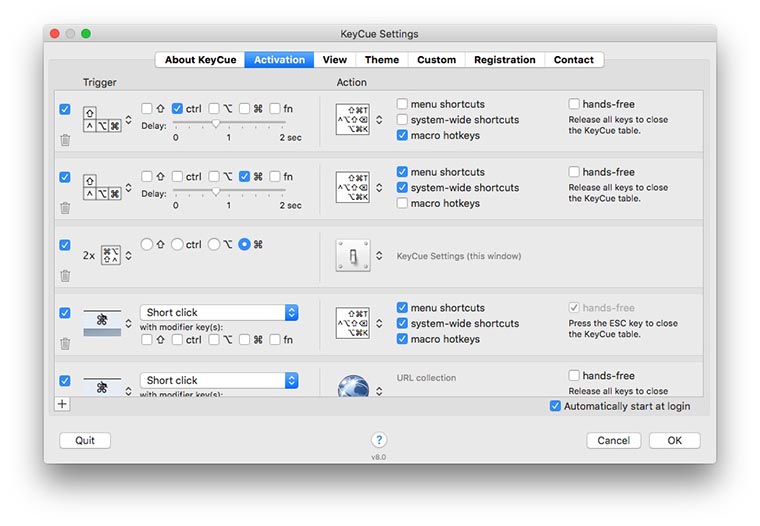Delete the 2x double-press trigger row
760x526 pixels.
click(65, 276)
